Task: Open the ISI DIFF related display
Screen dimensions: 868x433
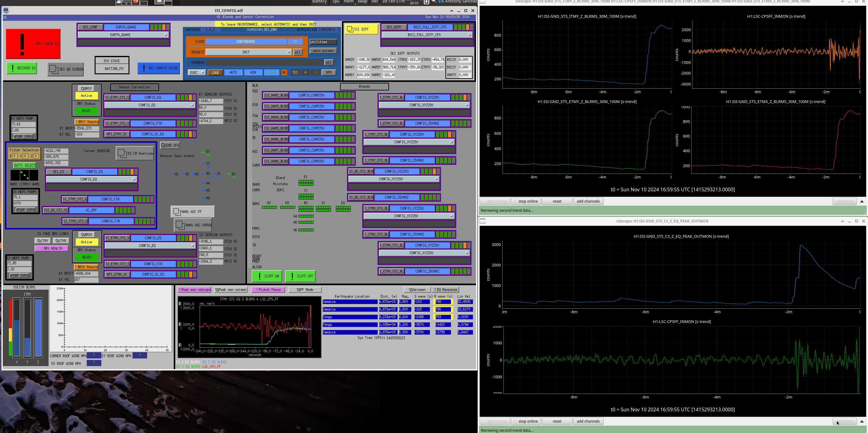Action: coord(361,29)
